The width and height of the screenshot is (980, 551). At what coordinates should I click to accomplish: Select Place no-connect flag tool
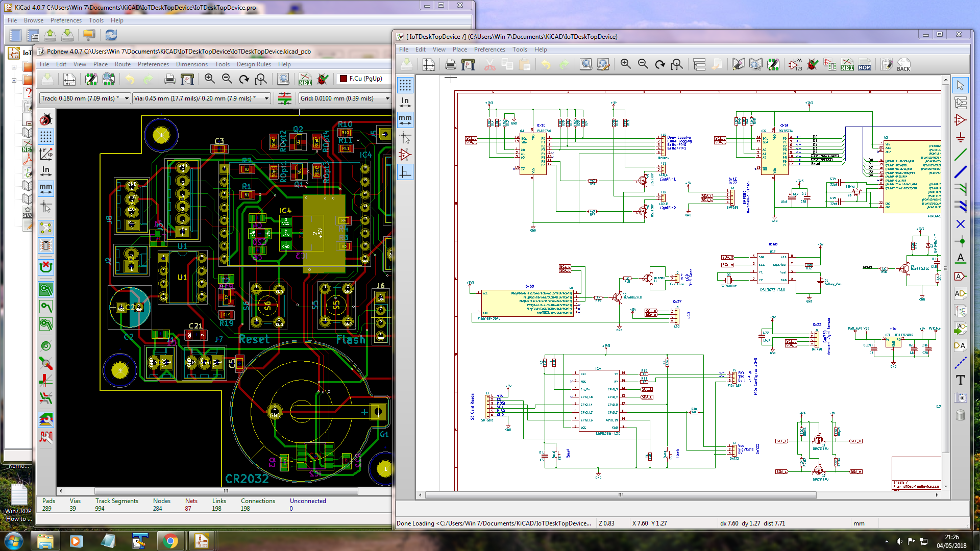coord(960,224)
